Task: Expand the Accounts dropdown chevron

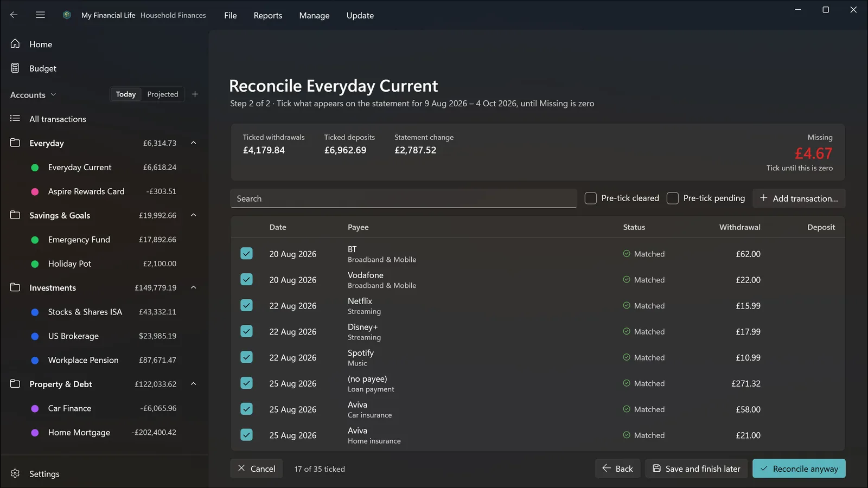Action: 53,94
